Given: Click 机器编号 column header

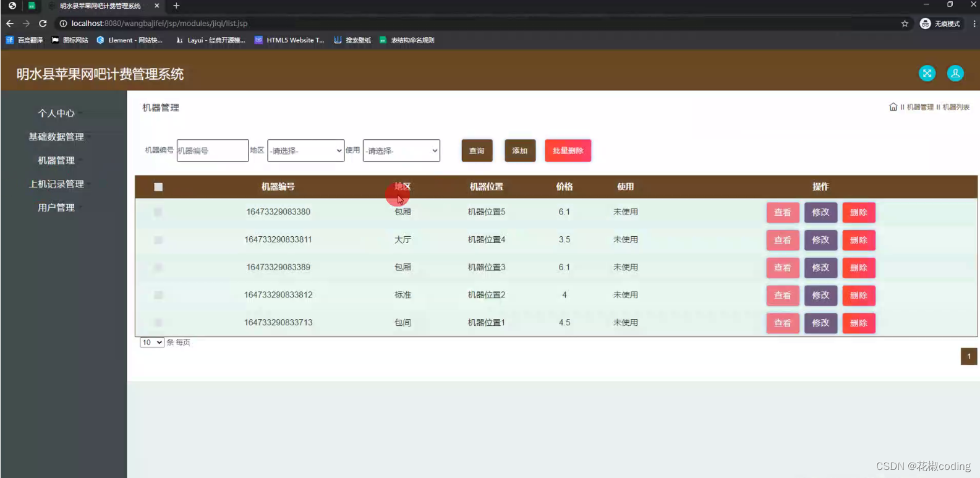Looking at the screenshot, I should pos(278,187).
